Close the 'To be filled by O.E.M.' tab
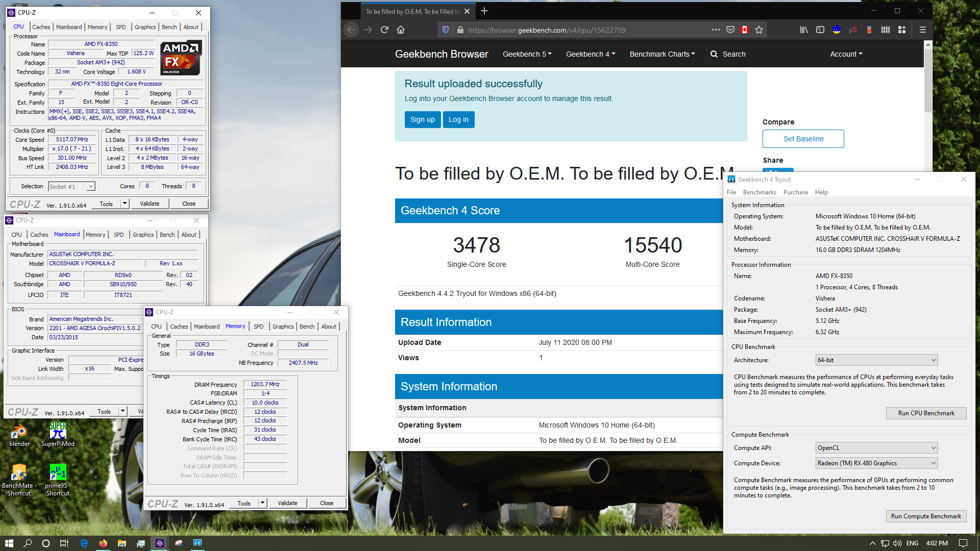The height and width of the screenshot is (551, 980). (x=467, y=11)
